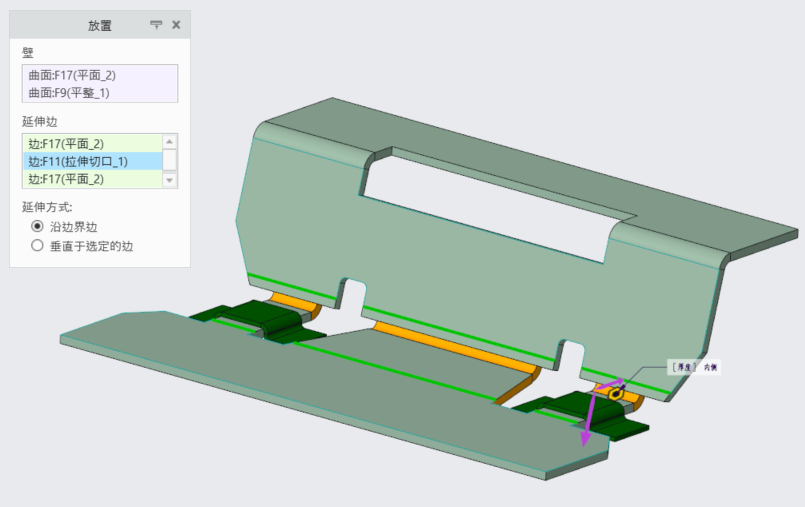Select 曲面:F17(平面_2) in the 壁 list
Viewport: 805px width, 507px height.
tap(100, 75)
